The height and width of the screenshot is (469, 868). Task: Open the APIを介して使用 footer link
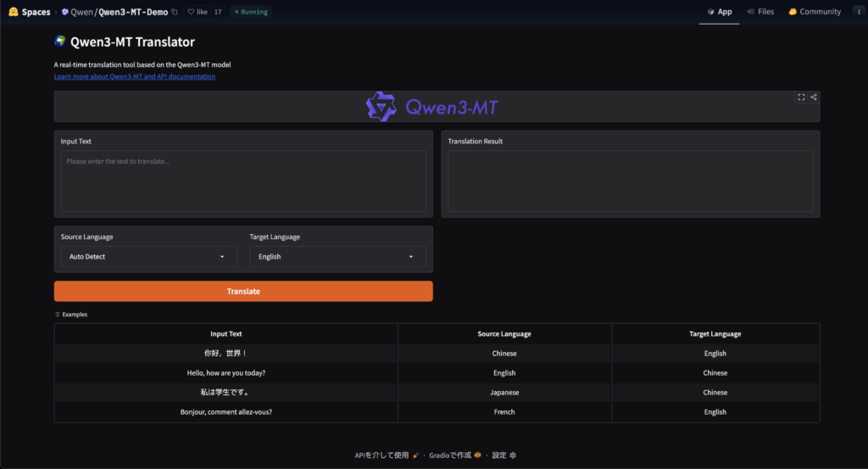point(387,455)
